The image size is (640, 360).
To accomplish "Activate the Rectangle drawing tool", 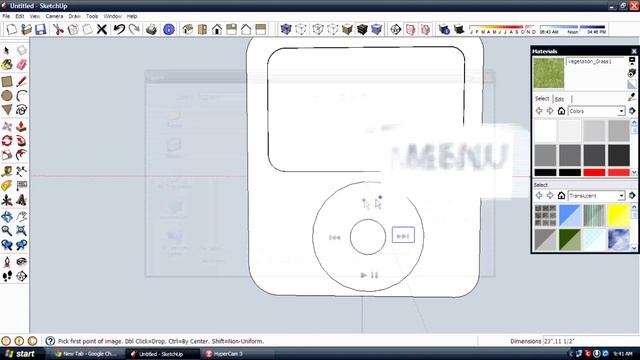I will pos(7,81).
